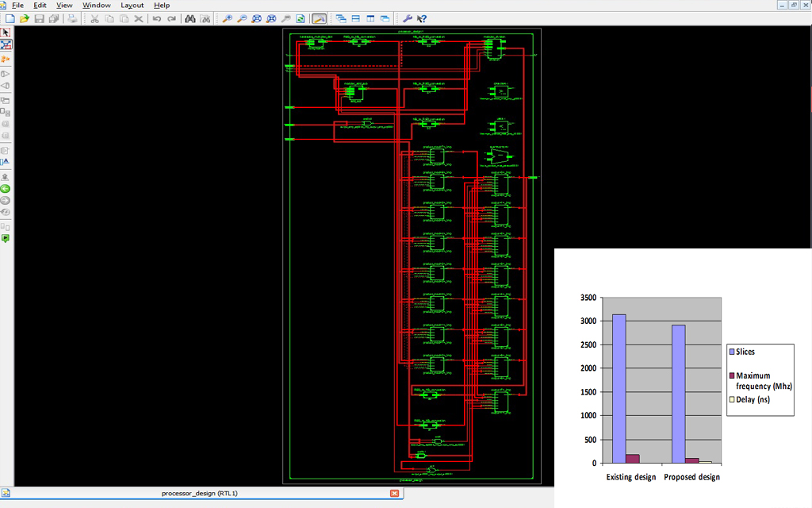This screenshot has height=508, width=812.
Task: Click the binoculars Find icon
Action: (x=190, y=18)
